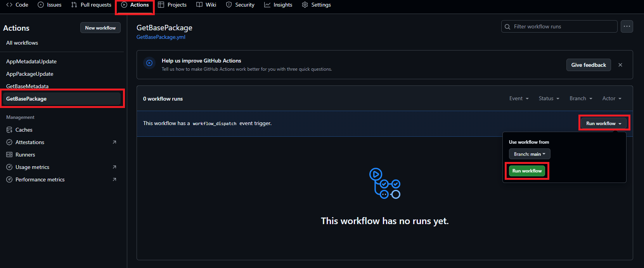Click the Insights graph icon

[267, 5]
